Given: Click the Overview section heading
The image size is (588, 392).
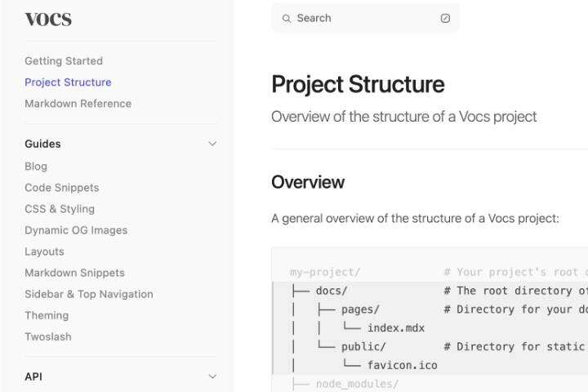Looking at the screenshot, I should [x=308, y=182].
